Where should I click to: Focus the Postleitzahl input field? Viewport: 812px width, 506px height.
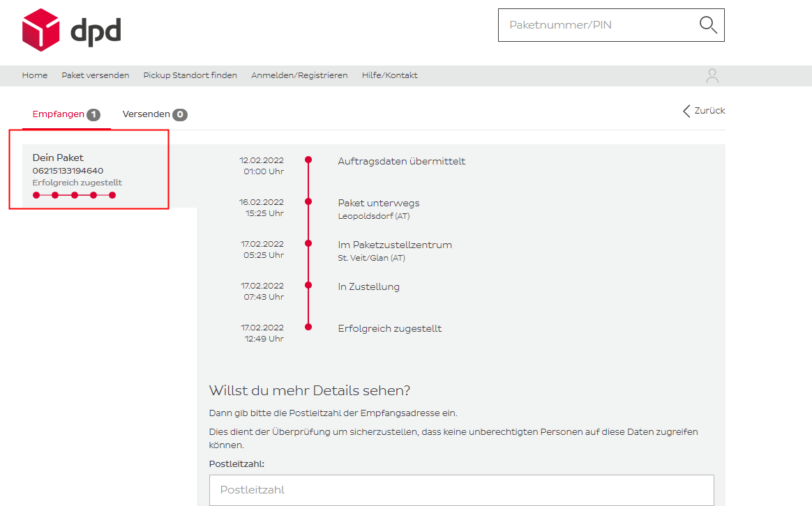(x=461, y=490)
